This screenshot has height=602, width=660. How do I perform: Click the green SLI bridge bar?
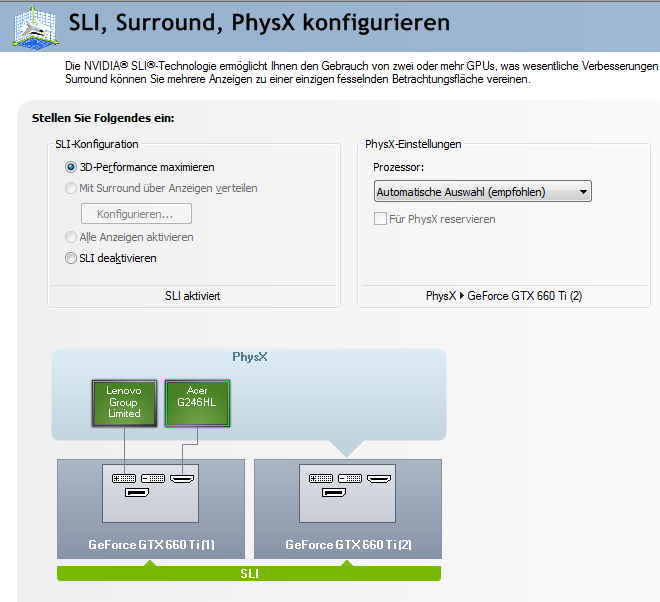point(249,573)
